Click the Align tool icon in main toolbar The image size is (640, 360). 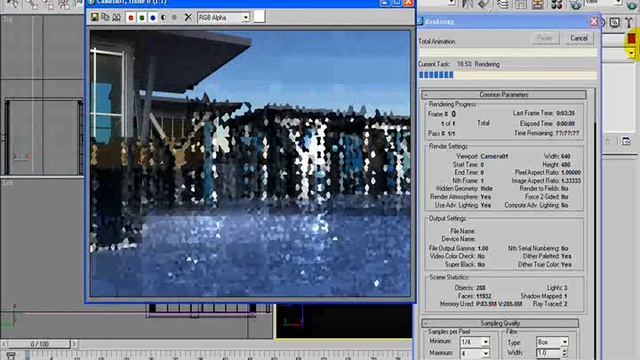click(484, 4)
